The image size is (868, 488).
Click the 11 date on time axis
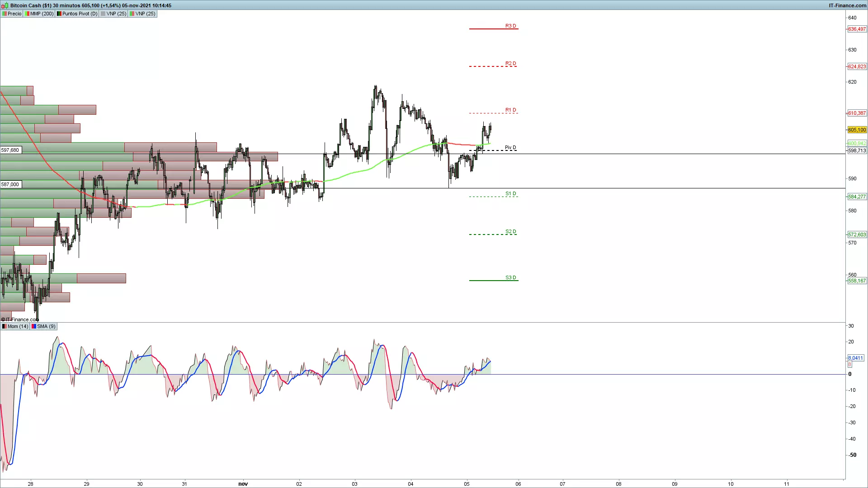point(787,483)
